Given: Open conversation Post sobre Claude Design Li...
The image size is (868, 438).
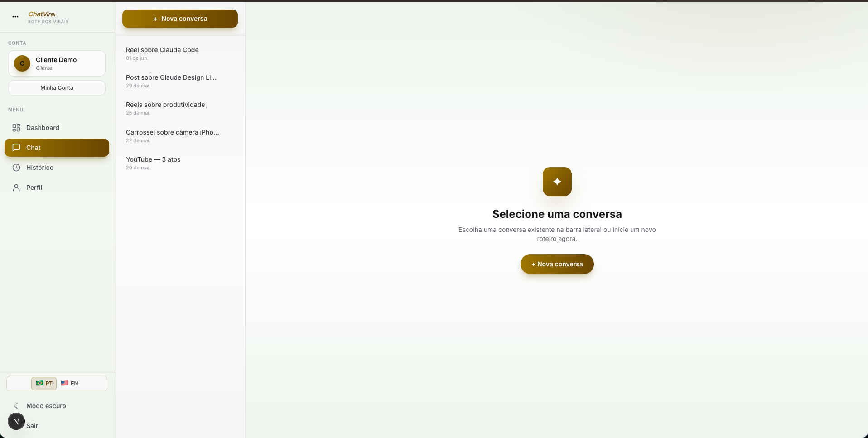Looking at the screenshot, I should pos(180,81).
